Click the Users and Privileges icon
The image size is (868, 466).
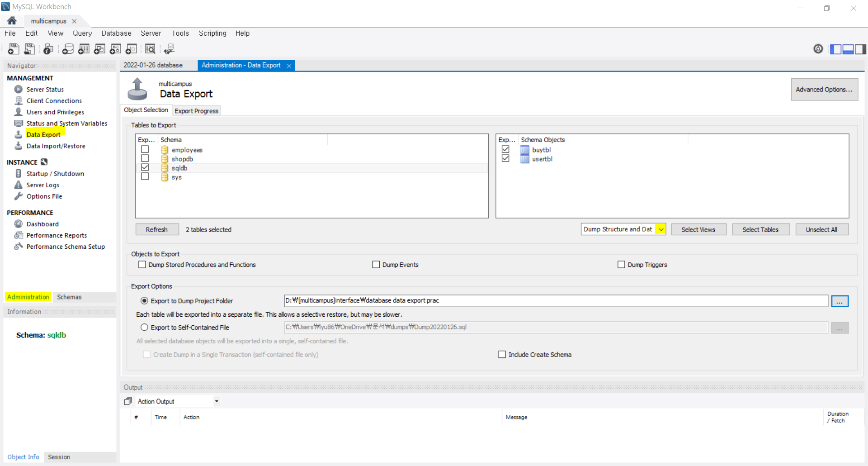19,112
